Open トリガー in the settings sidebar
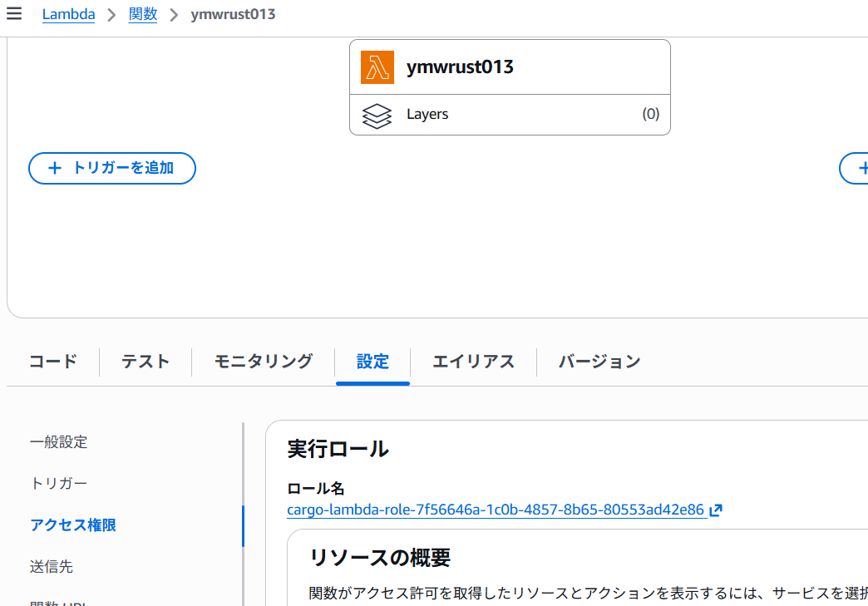 59,484
